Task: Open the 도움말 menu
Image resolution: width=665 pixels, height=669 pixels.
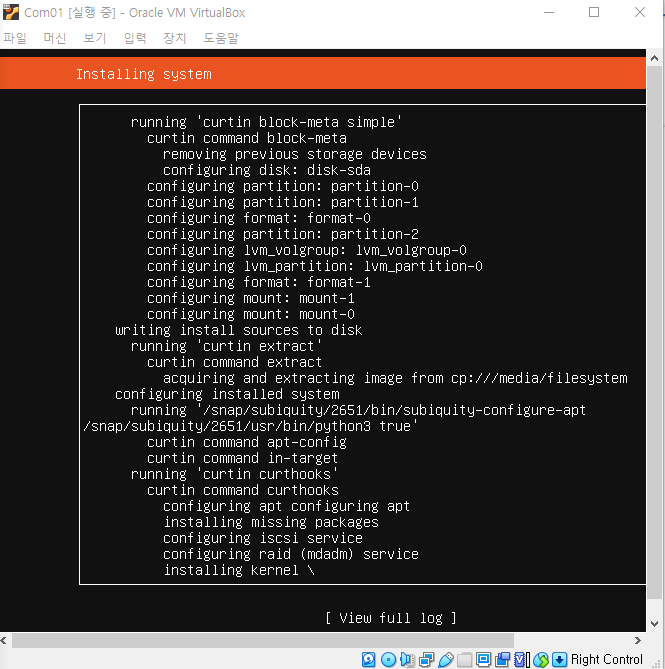Action: tap(221, 38)
